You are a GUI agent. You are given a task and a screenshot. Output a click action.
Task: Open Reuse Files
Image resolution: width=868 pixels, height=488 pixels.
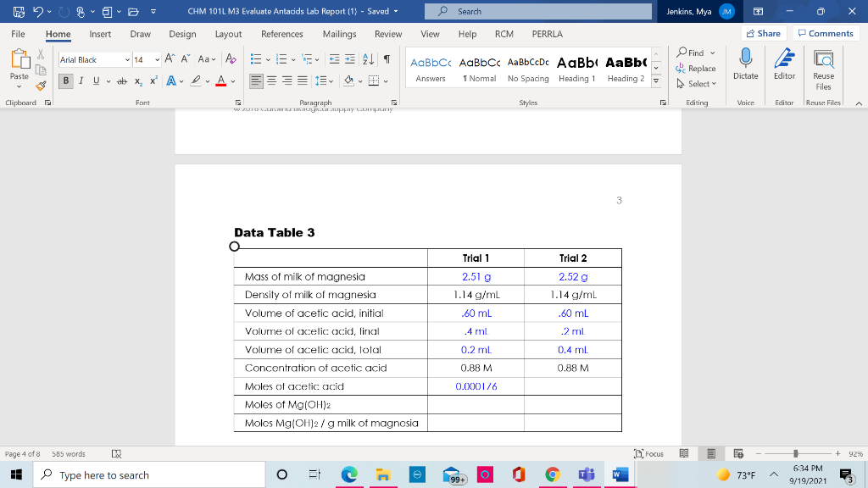pyautogui.click(x=823, y=72)
